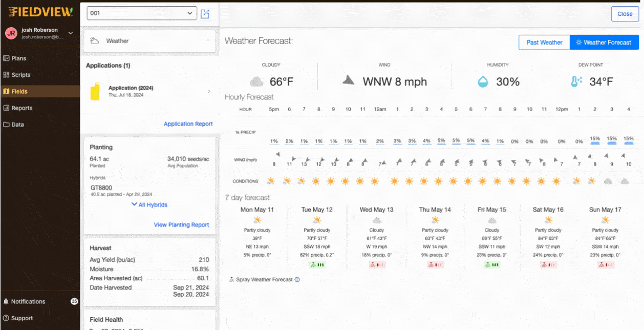Click the 34,010 seeds/ac value
Image resolution: width=644 pixels, height=330 pixels.
point(188,159)
